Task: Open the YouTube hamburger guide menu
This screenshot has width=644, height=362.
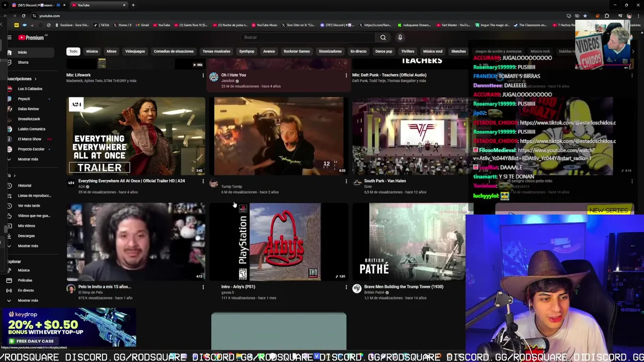Action: [x=9, y=37]
